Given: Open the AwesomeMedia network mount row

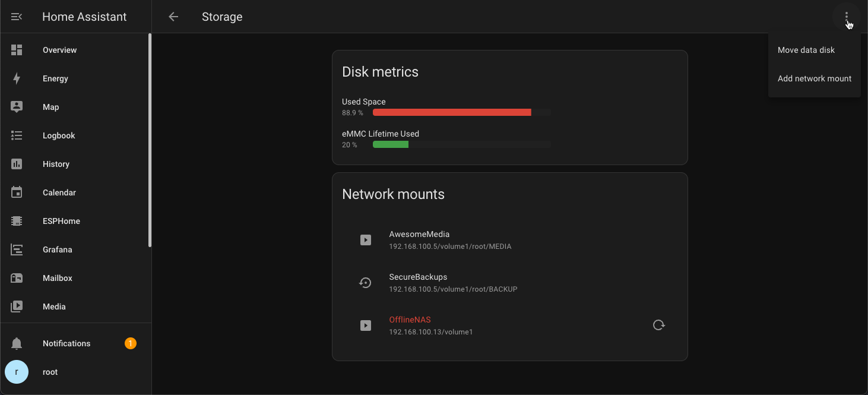Looking at the screenshot, I should click(509, 240).
